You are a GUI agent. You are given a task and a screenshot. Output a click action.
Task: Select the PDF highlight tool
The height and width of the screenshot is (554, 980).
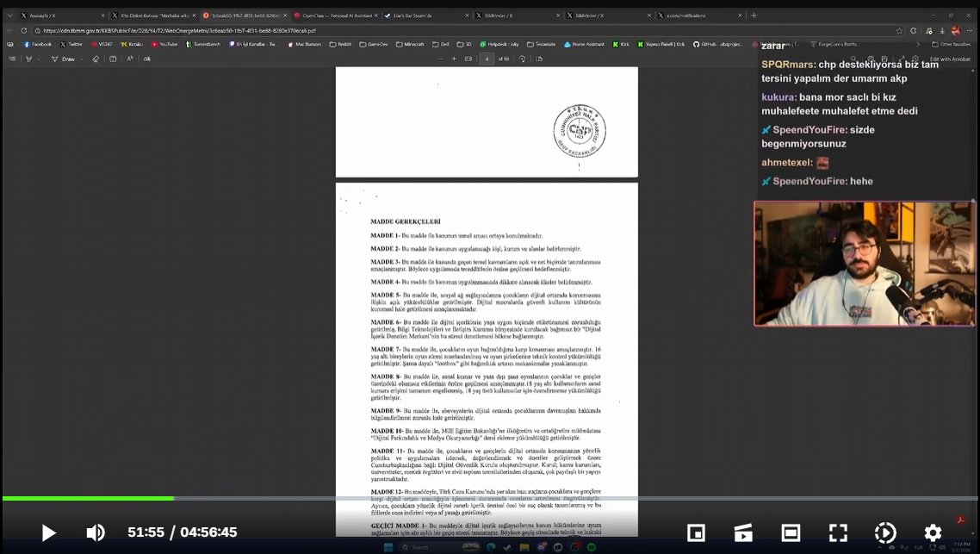click(x=28, y=59)
